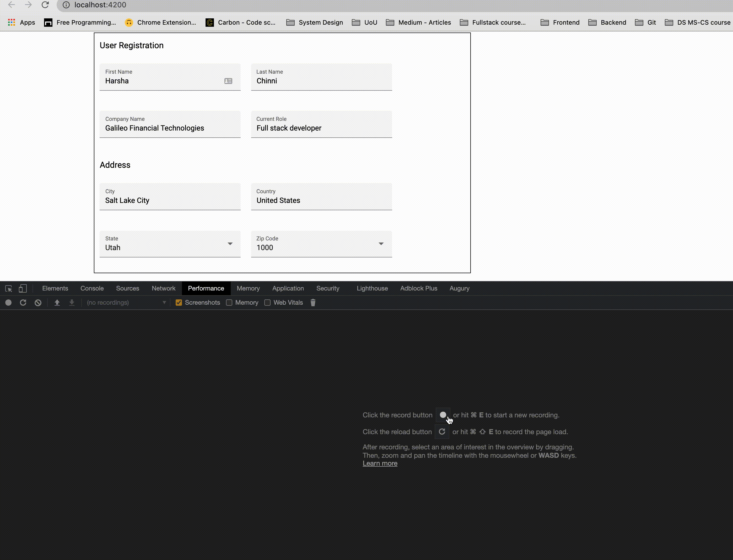Click the collect garbage trash icon
Viewport: 733px width, 560px height.
[x=313, y=303]
